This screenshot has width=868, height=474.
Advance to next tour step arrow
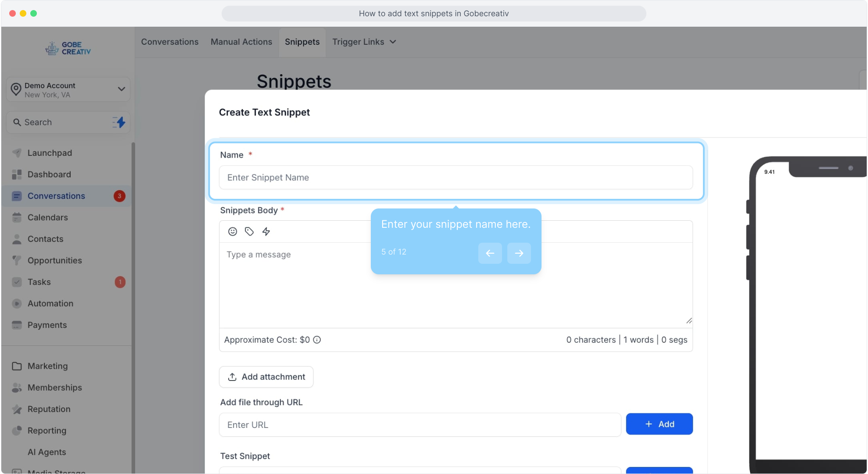point(519,253)
